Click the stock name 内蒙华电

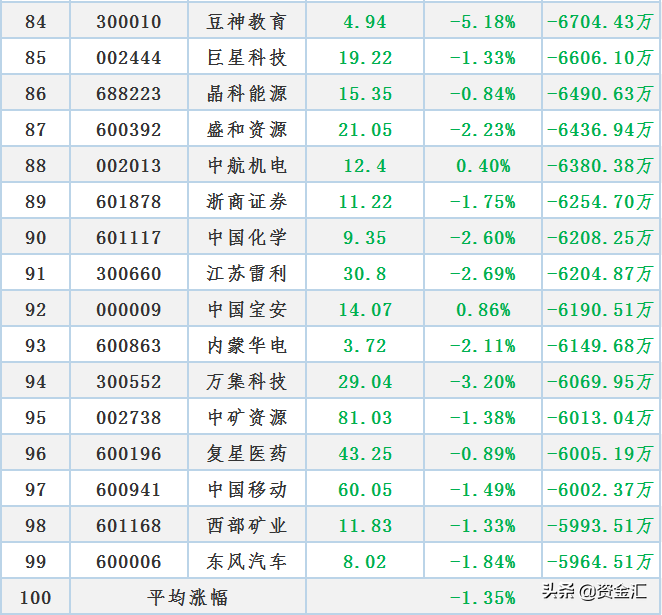tap(247, 346)
